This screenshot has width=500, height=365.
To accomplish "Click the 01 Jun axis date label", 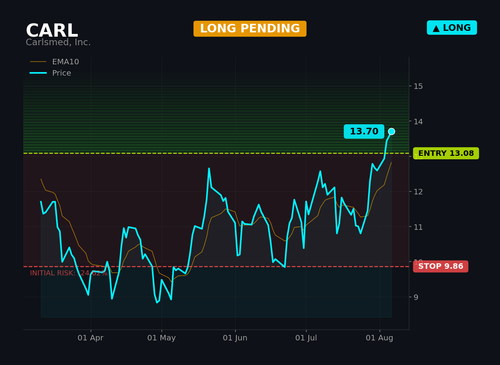I will click(x=235, y=338).
